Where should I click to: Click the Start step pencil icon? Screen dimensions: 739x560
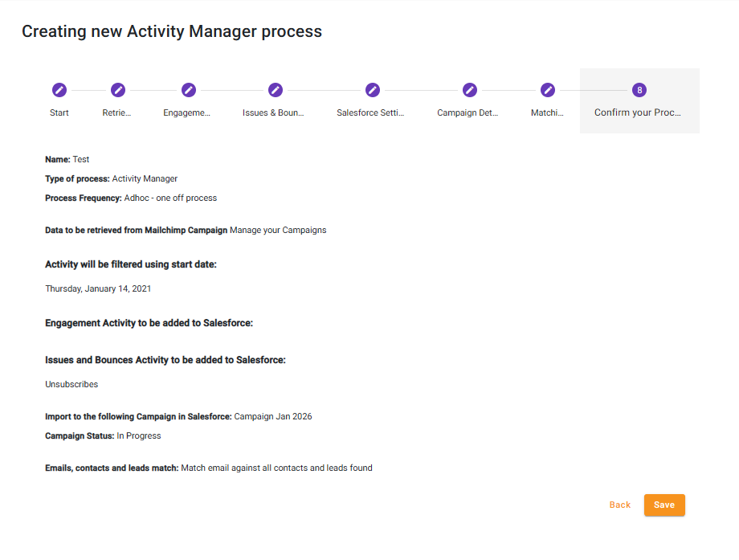coord(59,90)
